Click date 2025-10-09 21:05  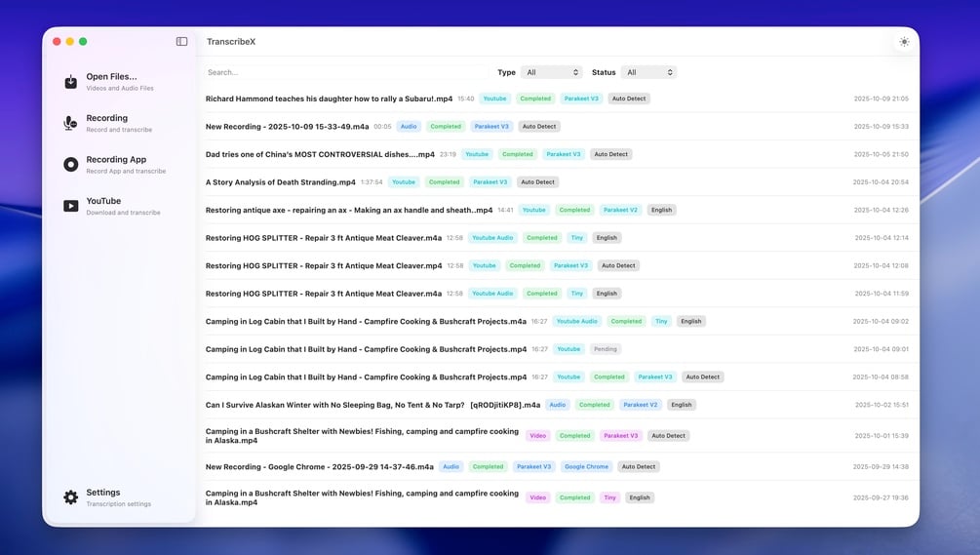[882, 99]
